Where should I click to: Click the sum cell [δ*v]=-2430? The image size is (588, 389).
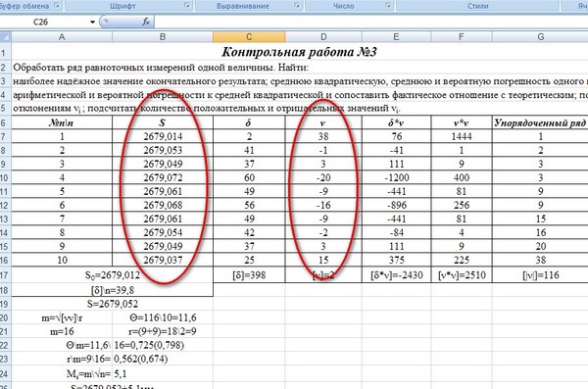coord(396,275)
